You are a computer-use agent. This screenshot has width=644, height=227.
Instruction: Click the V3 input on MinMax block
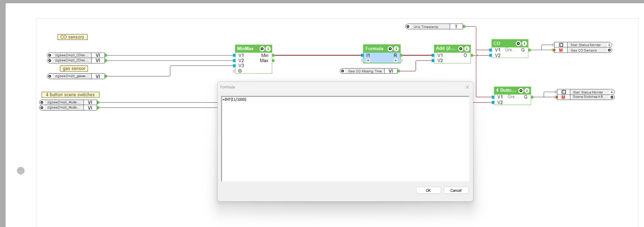[x=241, y=66]
